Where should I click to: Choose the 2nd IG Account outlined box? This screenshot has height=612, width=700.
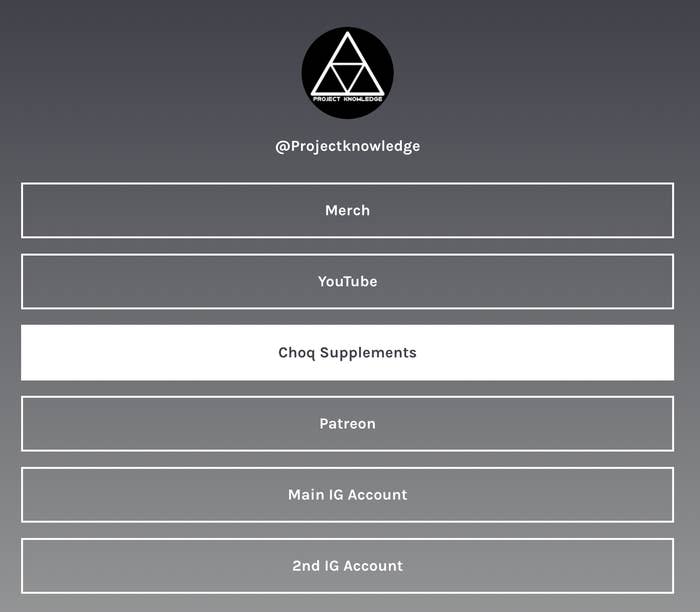347,566
